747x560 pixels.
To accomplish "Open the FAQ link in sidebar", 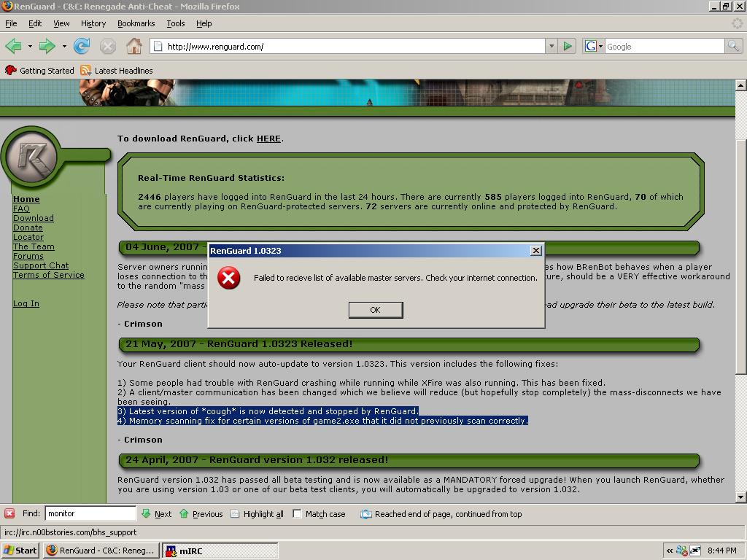I will click(21, 209).
